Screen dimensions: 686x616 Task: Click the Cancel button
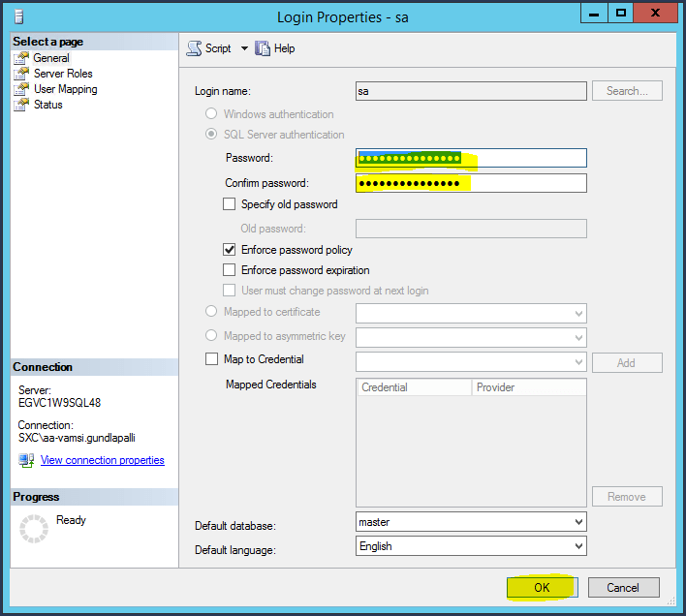(622, 587)
